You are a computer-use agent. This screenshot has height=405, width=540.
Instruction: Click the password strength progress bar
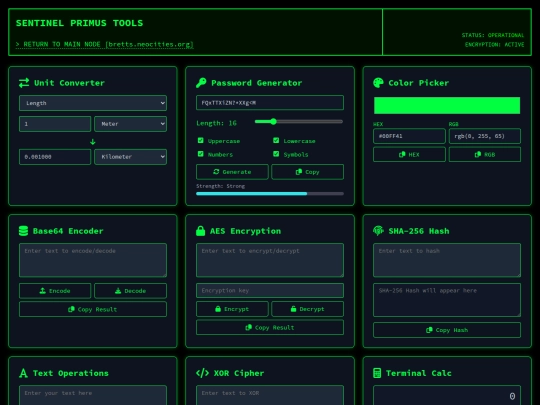270,194
